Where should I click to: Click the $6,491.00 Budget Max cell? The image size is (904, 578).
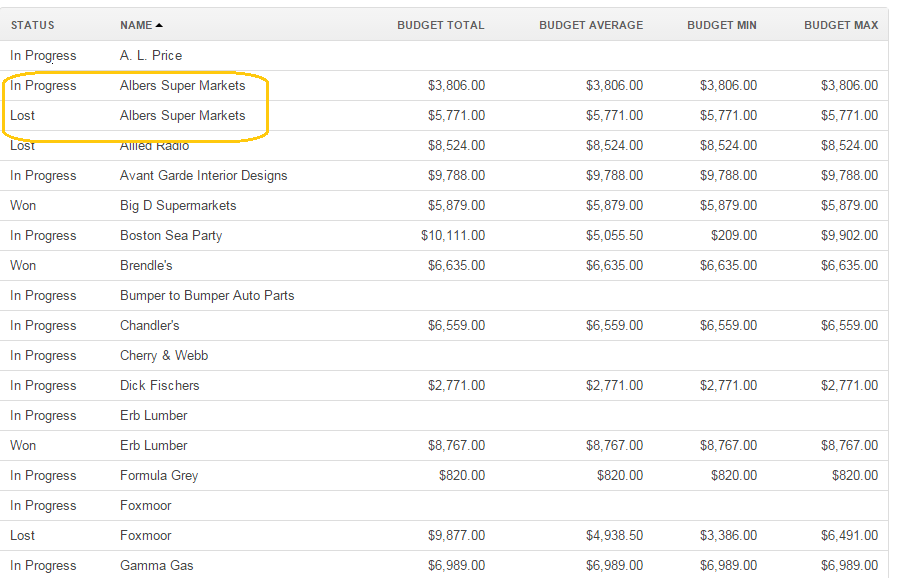[849, 535]
